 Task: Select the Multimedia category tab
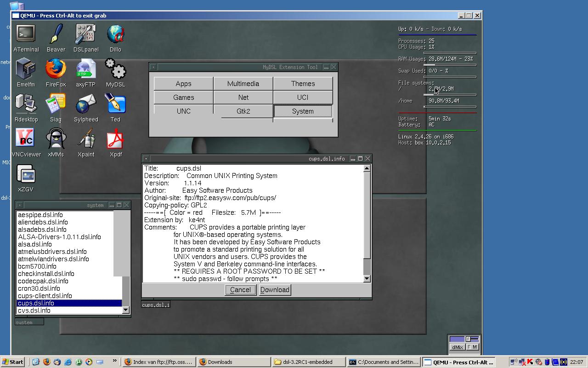pyautogui.click(x=243, y=84)
